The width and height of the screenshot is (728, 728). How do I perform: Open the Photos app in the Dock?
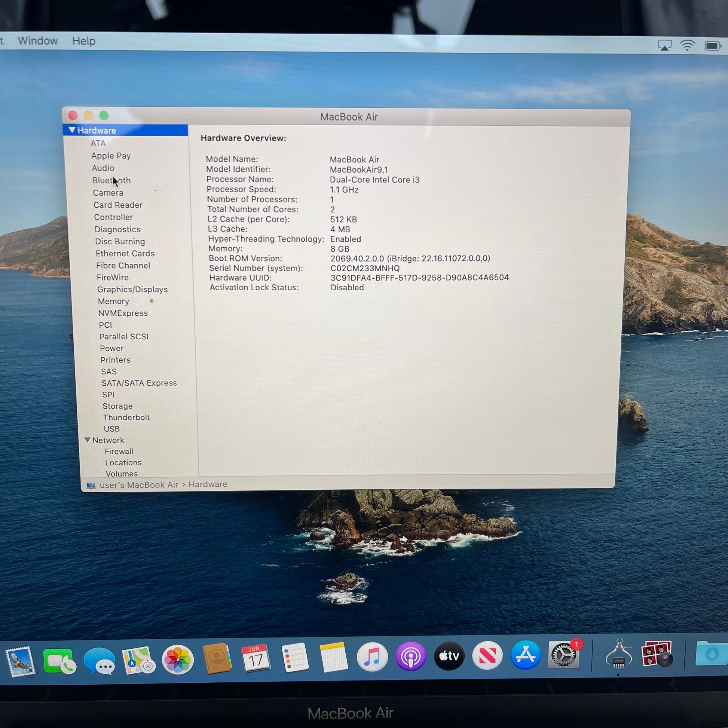point(178,660)
